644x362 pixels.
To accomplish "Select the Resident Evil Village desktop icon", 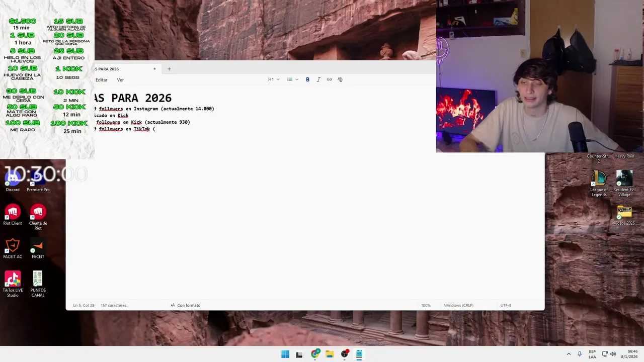I will [x=624, y=184].
